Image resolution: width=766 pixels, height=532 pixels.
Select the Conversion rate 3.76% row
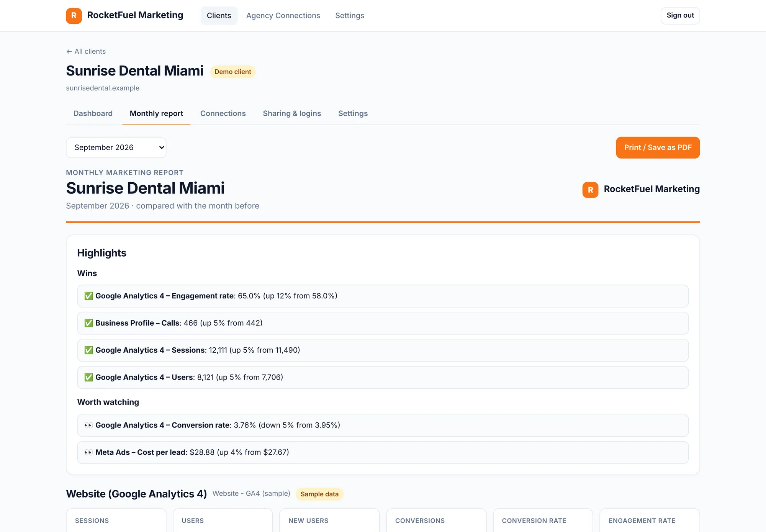coord(383,425)
